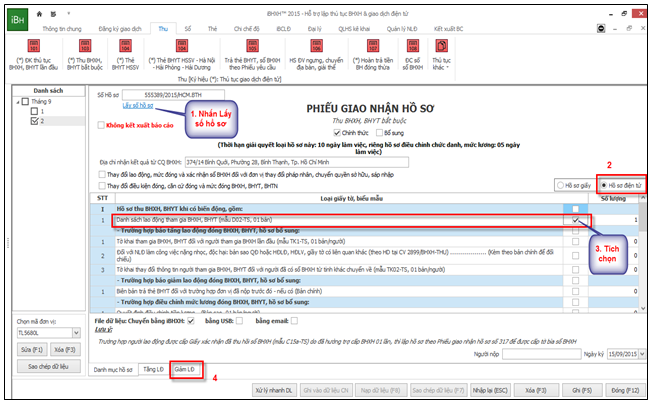Click the ĐK thủ tục BHXH ribbon icon
Image resolution: width=652 pixels, height=403 pixels.
(x=30, y=53)
